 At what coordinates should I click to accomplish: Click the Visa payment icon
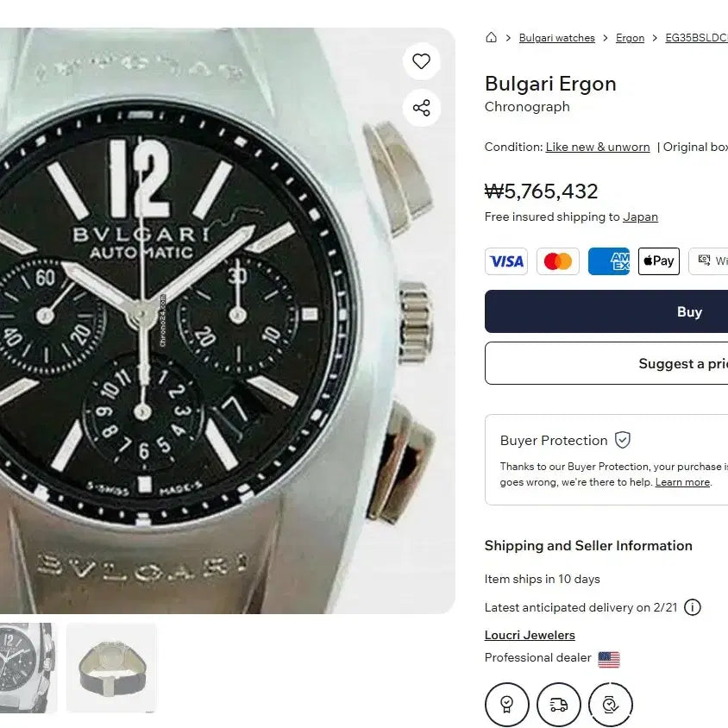[506, 261]
